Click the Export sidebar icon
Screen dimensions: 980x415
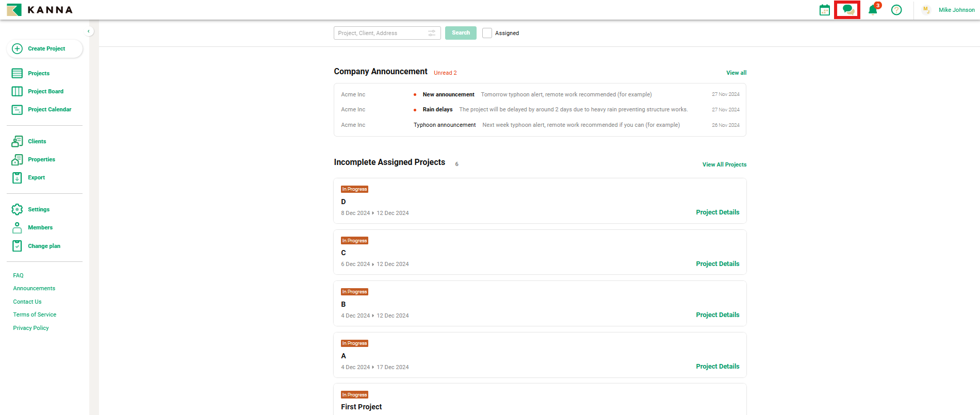point(17,177)
